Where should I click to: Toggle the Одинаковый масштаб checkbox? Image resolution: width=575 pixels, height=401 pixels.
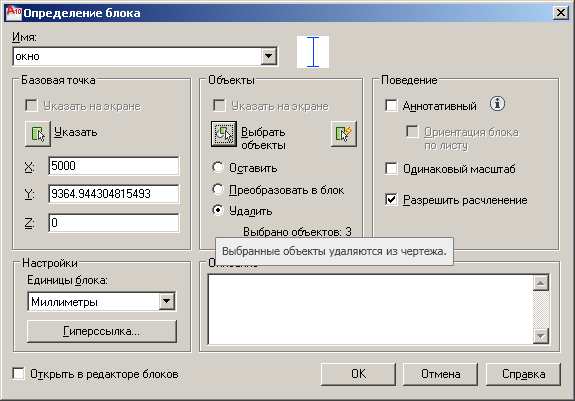(391, 169)
